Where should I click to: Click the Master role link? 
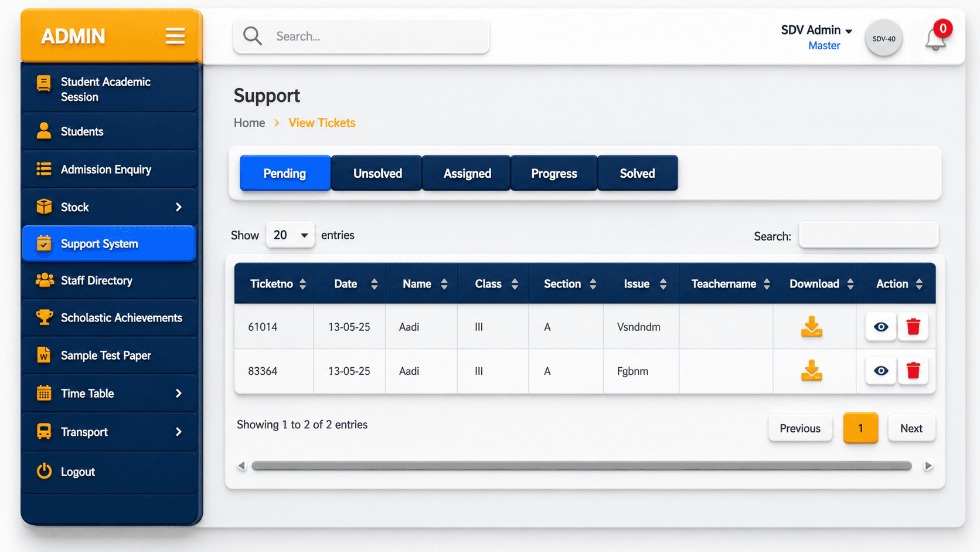coord(824,46)
